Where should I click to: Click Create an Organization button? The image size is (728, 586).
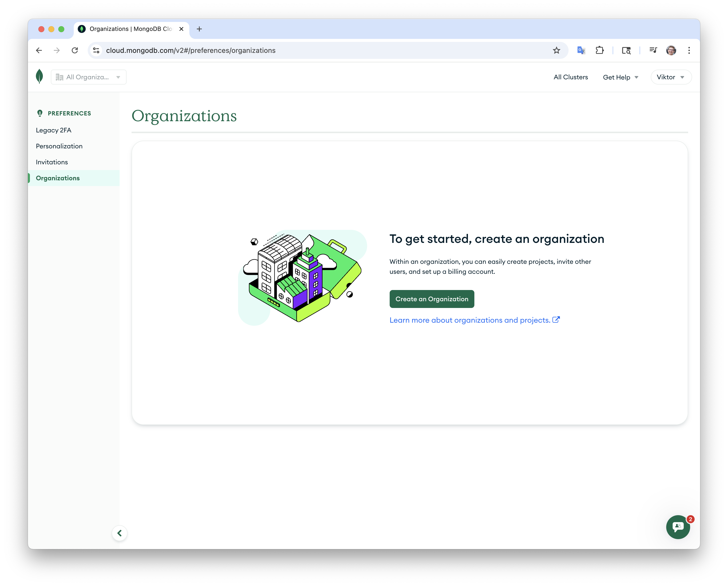click(432, 299)
